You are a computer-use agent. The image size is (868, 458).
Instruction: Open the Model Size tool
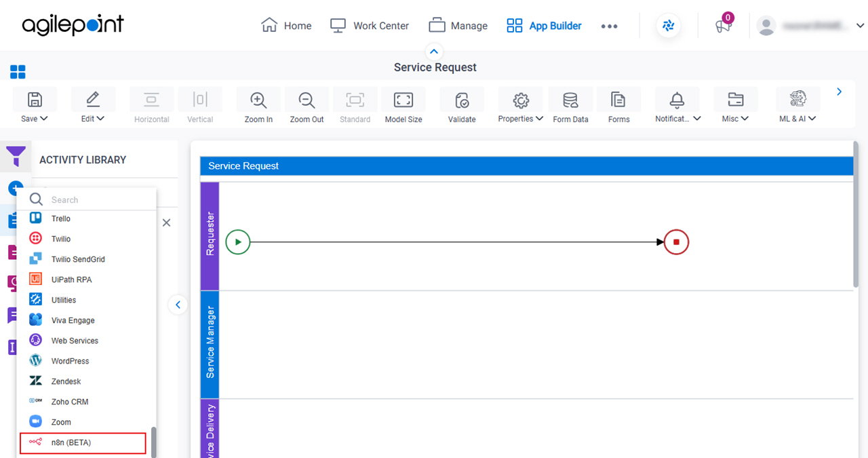(x=403, y=100)
